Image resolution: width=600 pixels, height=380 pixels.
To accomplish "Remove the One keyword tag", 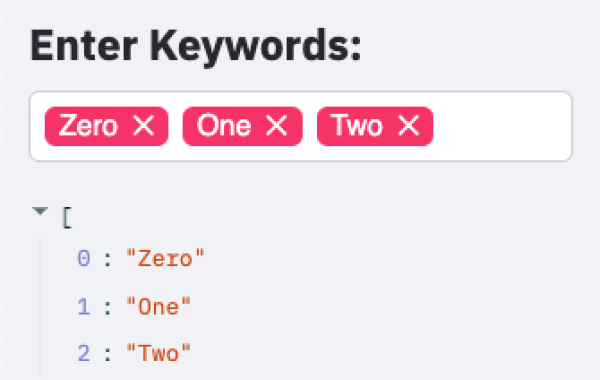I will (x=276, y=126).
